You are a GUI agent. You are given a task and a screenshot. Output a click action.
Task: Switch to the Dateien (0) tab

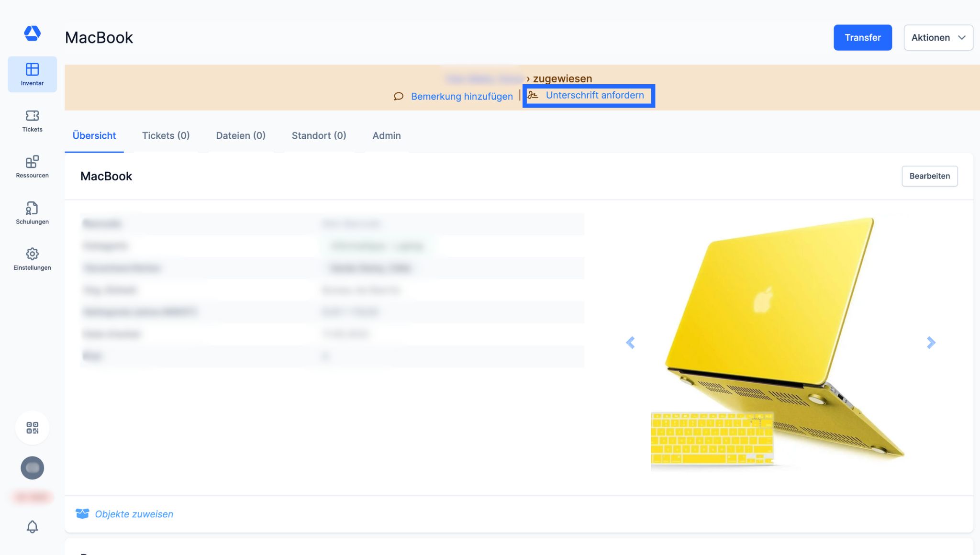(x=241, y=135)
